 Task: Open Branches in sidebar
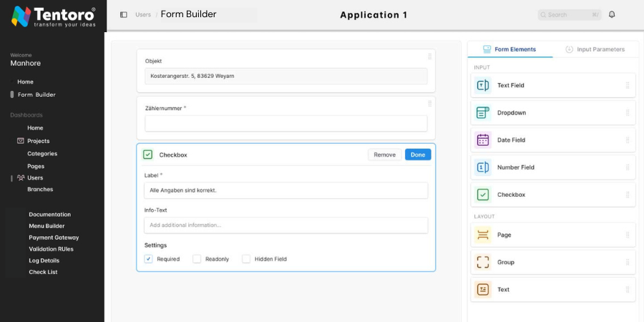(40, 190)
